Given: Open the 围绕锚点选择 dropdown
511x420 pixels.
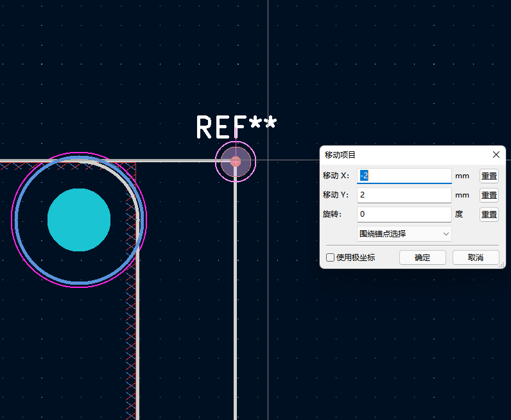Looking at the screenshot, I should pos(404,234).
